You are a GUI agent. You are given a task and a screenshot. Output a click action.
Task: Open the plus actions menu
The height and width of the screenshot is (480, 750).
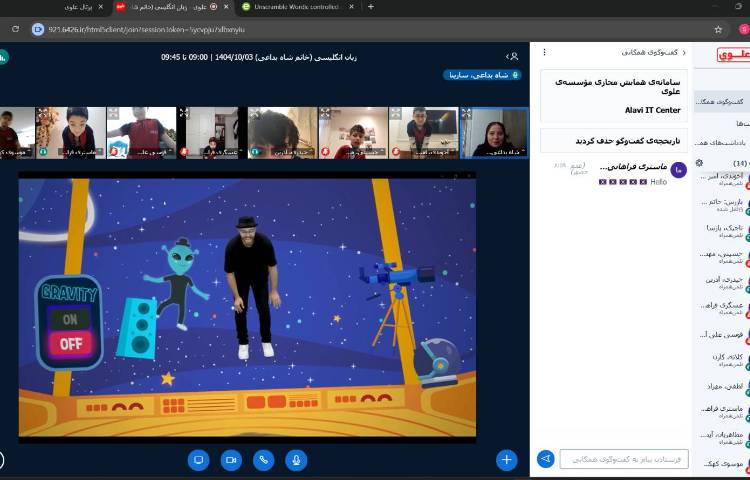point(507,460)
